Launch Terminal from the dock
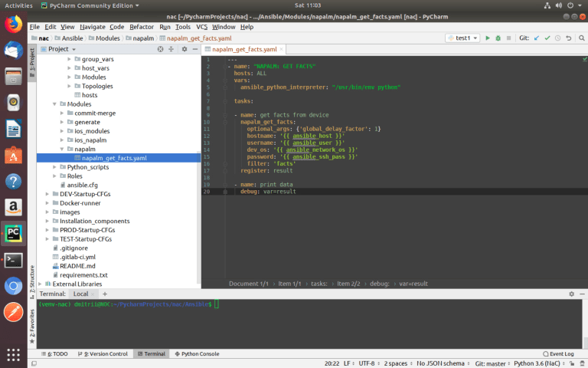This screenshot has height=368, width=588. point(13,260)
